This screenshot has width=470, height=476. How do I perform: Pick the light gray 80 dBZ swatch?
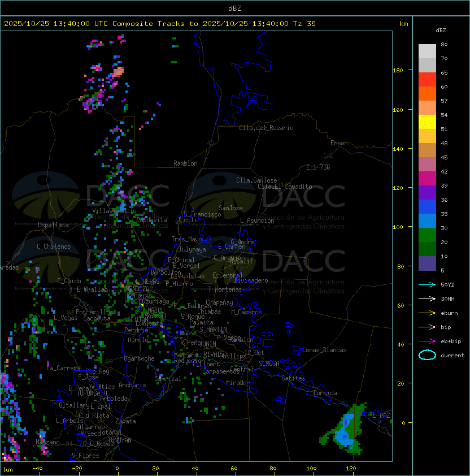[427, 51]
